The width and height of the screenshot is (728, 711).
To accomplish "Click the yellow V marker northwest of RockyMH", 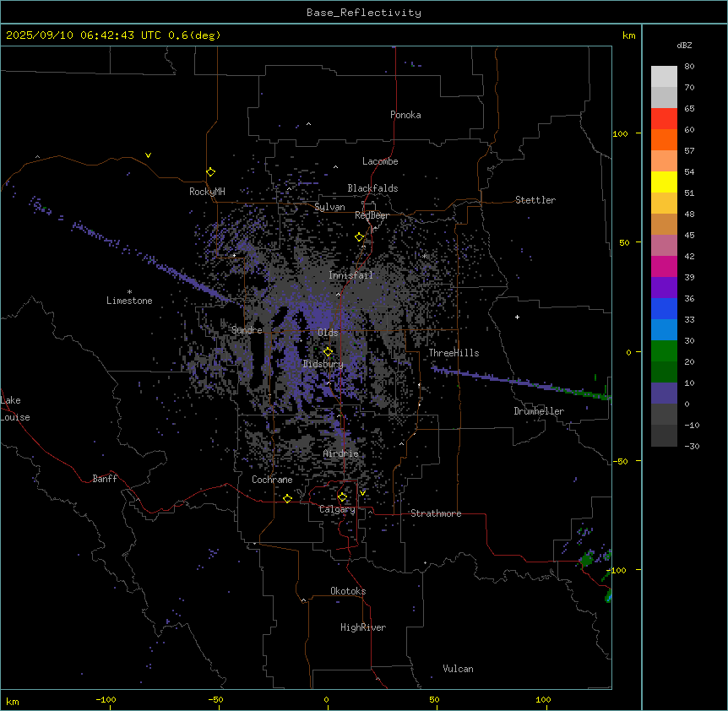I will [x=148, y=155].
